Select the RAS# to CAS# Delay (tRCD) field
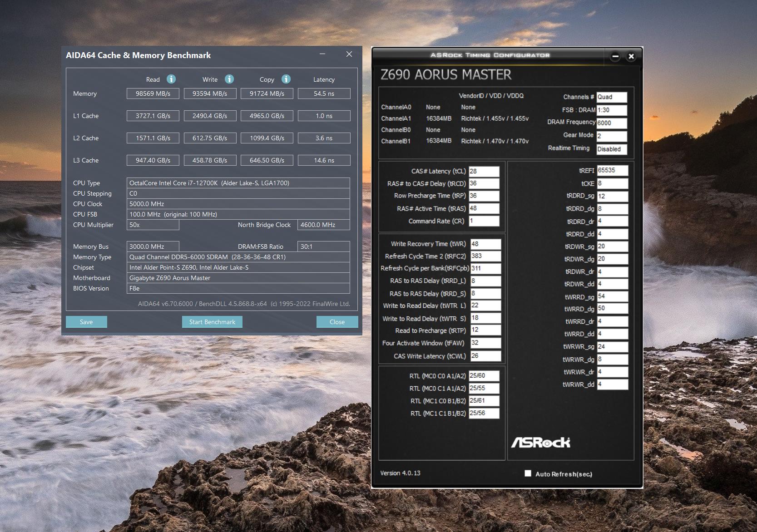 484,183
